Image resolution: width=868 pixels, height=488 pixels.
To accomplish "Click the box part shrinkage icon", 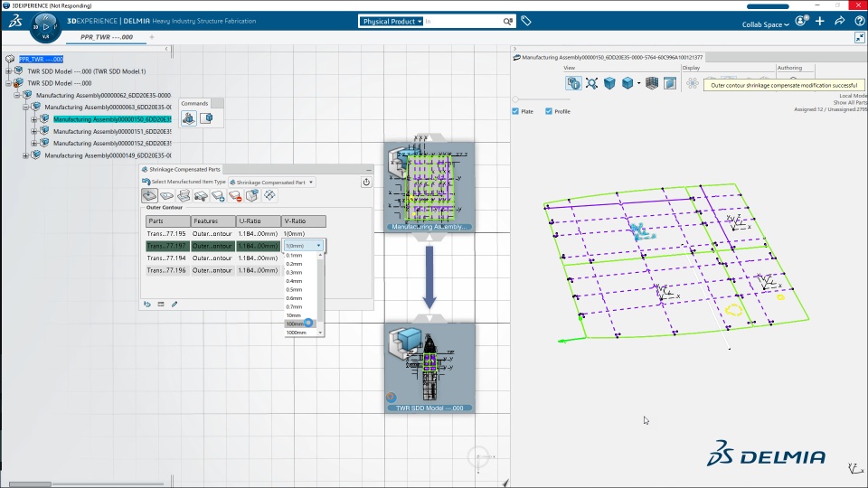I will pyautogui.click(x=252, y=195).
